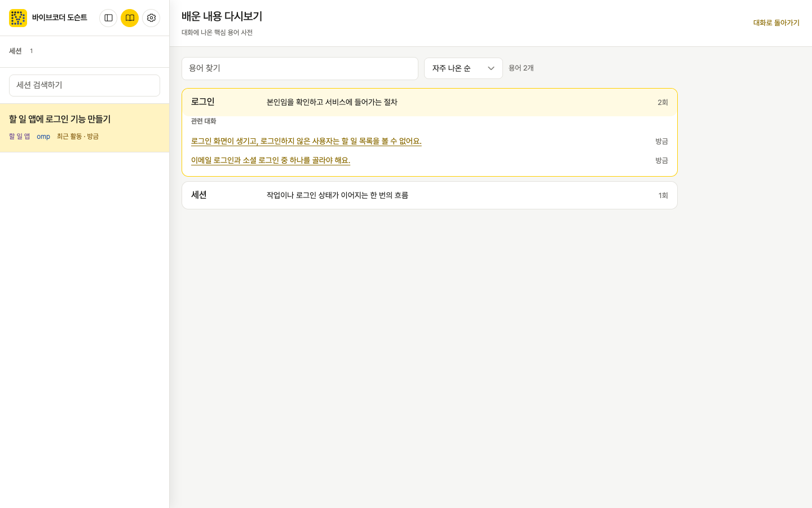812x508 pixels.
Task: Open the 자주 나온 순 sort dropdown
Action: tap(464, 68)
